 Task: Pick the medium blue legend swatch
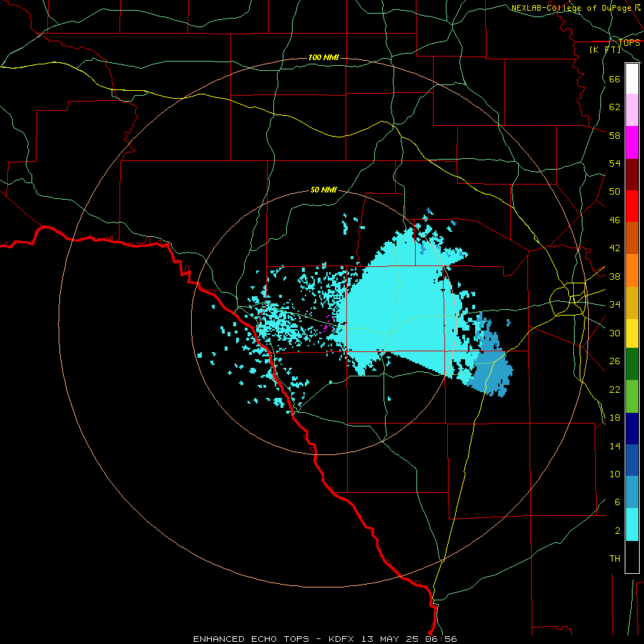click(x=632, y=460)
